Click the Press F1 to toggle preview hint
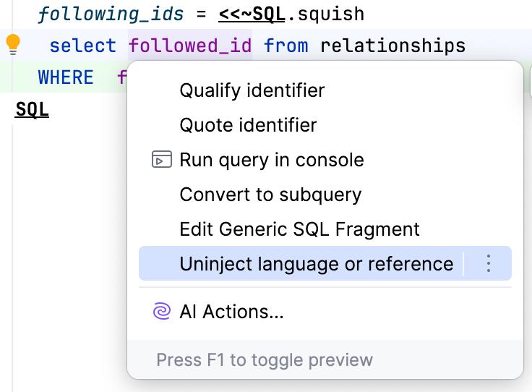This screenshot has width=532, height=392. 265,359
